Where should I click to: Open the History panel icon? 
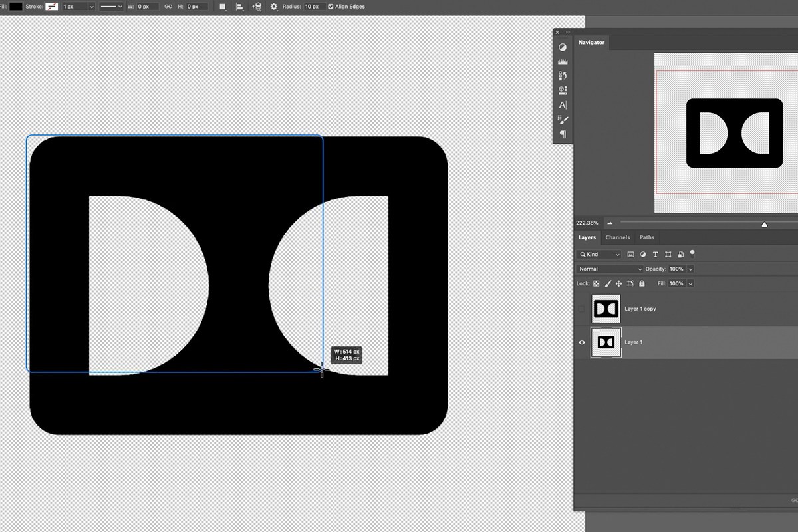(x=563, y=76)
